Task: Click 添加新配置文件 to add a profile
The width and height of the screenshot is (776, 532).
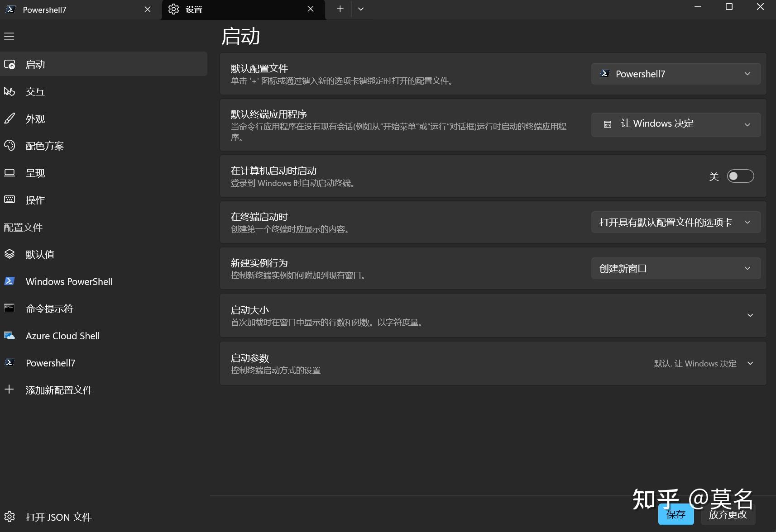Action: tap(59, 389)
